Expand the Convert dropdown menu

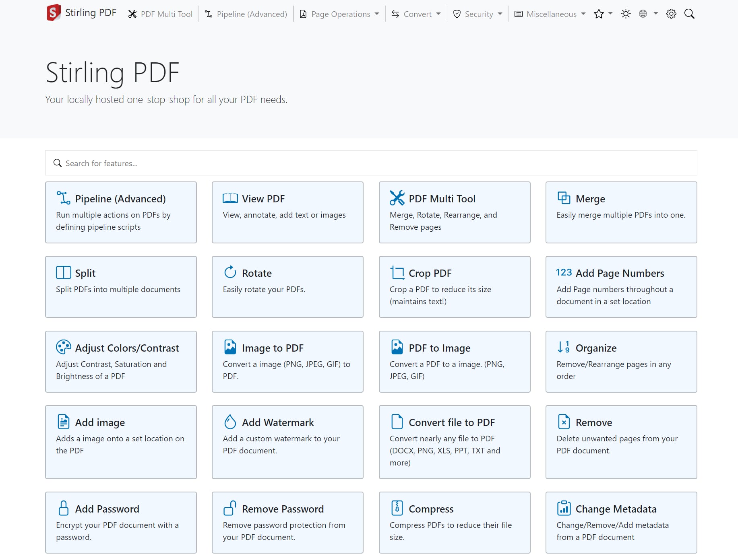coord(416,14)
